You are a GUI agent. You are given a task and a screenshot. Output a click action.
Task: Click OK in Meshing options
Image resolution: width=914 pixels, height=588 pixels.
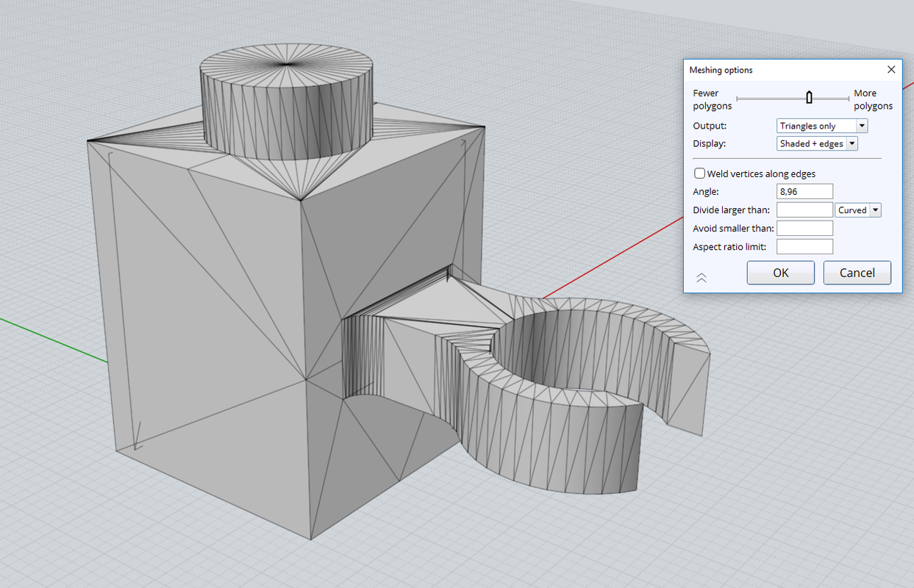tap(780, 273)
